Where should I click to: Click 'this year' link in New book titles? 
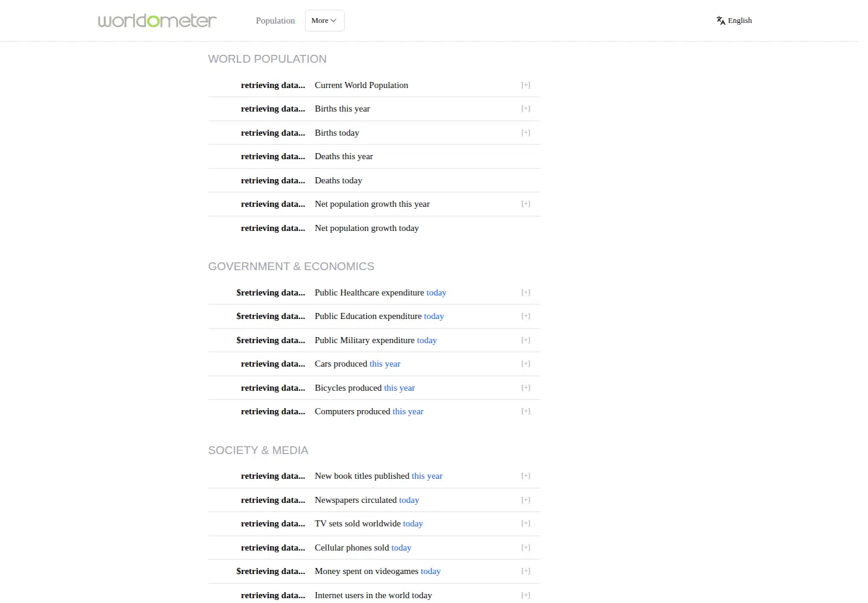427,476
